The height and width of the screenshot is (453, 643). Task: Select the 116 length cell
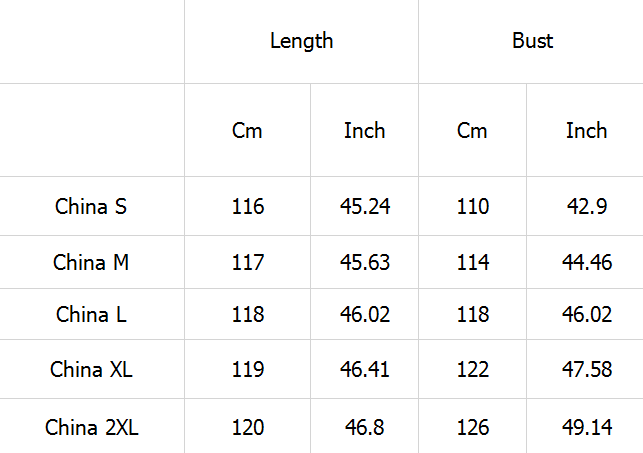pyautogui.click(x=248, y=206)
